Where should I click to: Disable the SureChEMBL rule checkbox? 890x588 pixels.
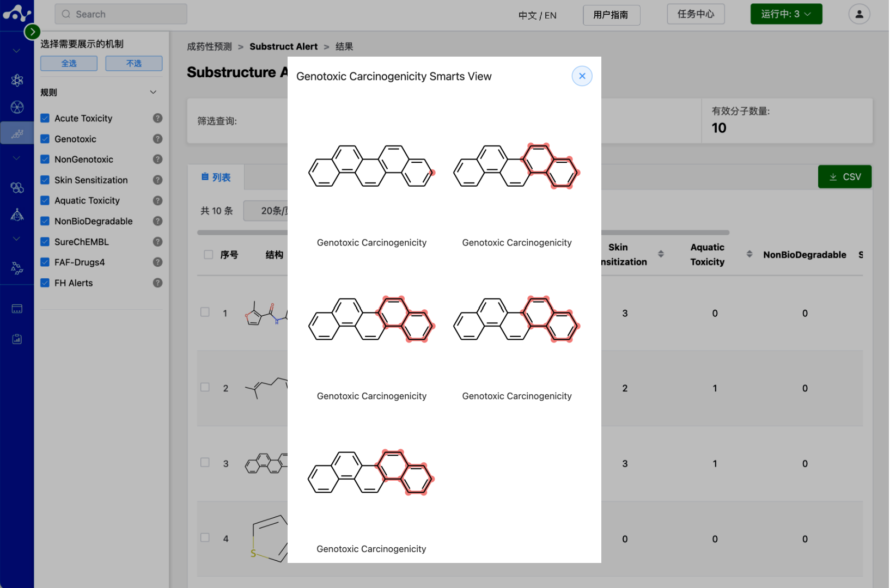[x=45, y=241]
